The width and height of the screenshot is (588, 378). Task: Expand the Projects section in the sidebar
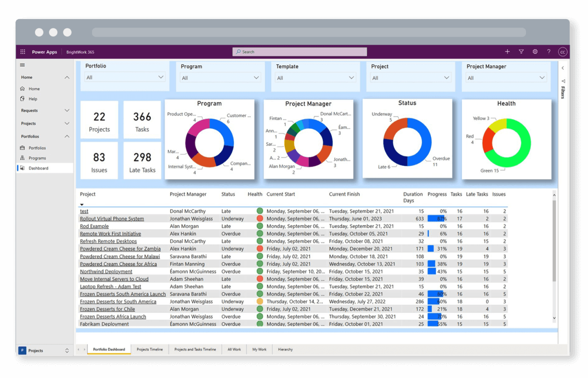pos(67,123)
